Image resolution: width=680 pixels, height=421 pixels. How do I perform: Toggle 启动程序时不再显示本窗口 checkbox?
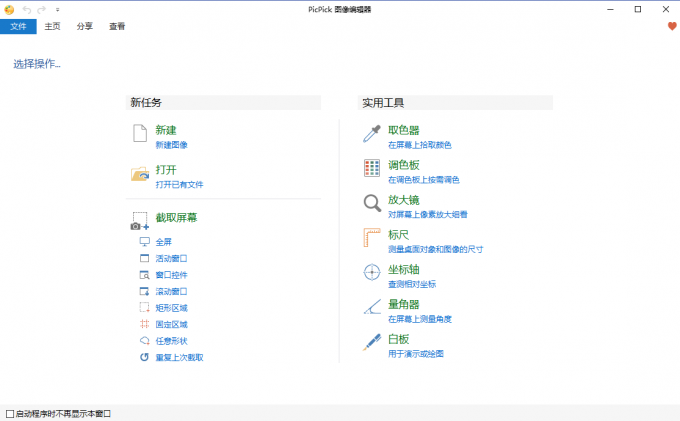[x=10, y=414]
